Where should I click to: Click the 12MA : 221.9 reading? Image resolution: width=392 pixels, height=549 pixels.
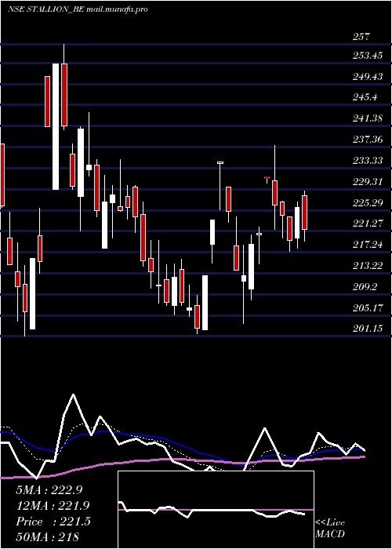click(53, 505)
